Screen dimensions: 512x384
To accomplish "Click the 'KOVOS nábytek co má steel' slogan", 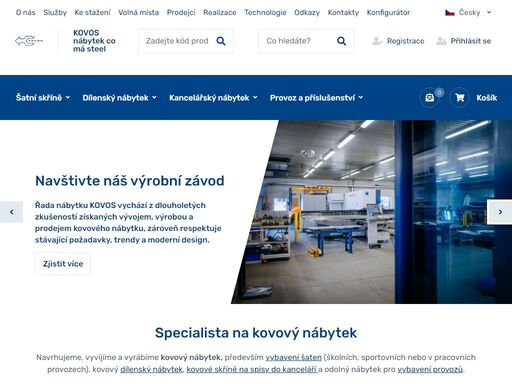I will click(94, 41).
